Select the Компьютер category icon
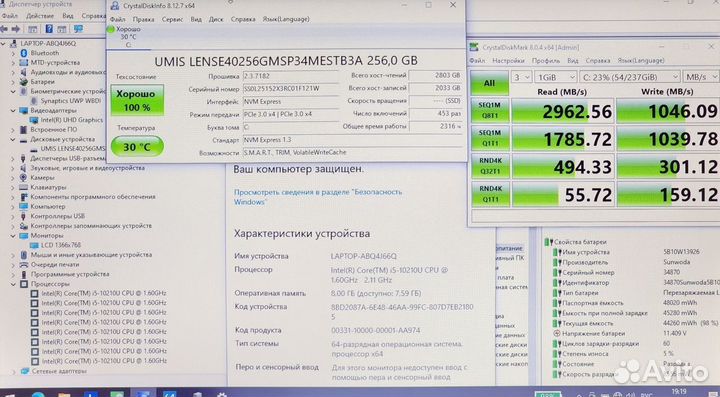The width and height of the screenshot is (720, 397). (x=24, y=207)
